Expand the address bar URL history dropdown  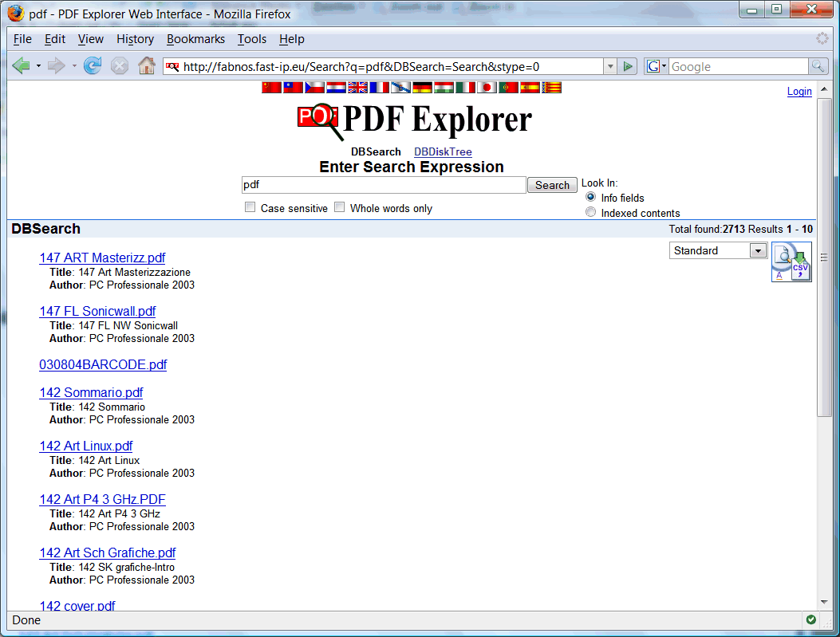[610, 67]
